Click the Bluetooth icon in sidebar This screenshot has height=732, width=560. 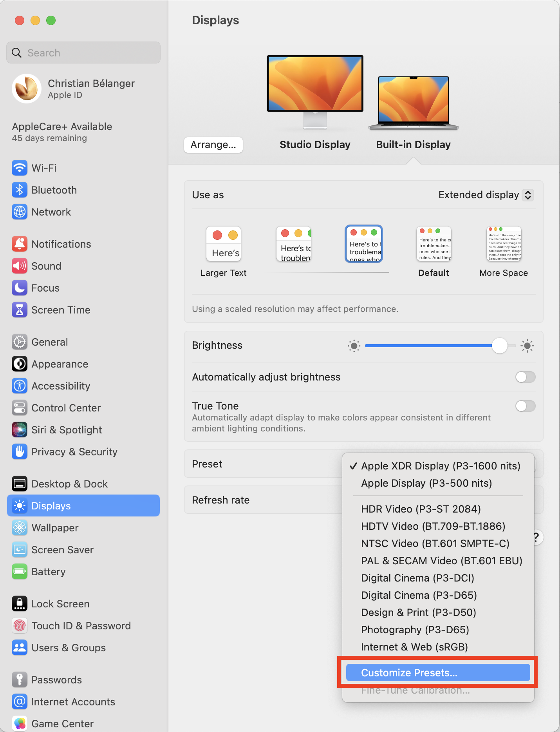(20, 190)
